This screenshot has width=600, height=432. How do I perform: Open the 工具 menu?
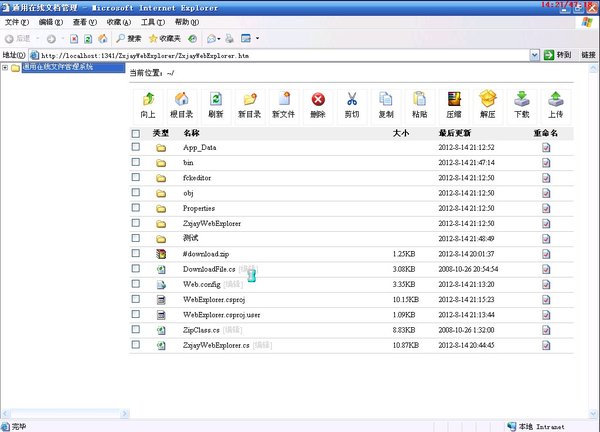coord(152,22)
